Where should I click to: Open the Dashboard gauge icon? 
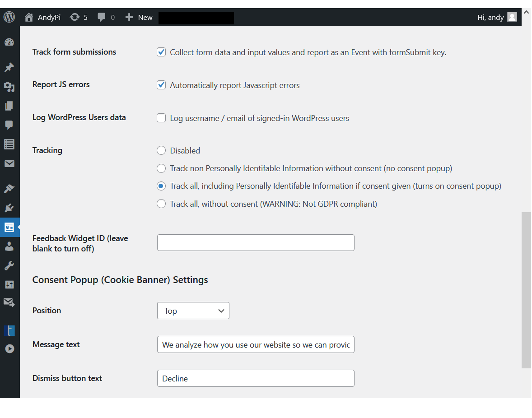pyautogui.click(x=9, y=42)
